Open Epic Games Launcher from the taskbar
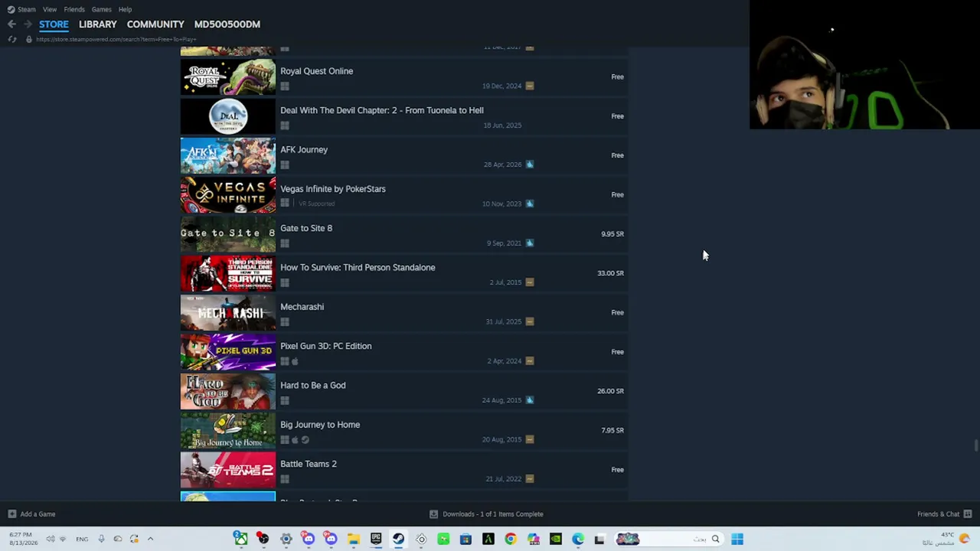This screenshot has height=551, width=980. click(x=376, y=540)
